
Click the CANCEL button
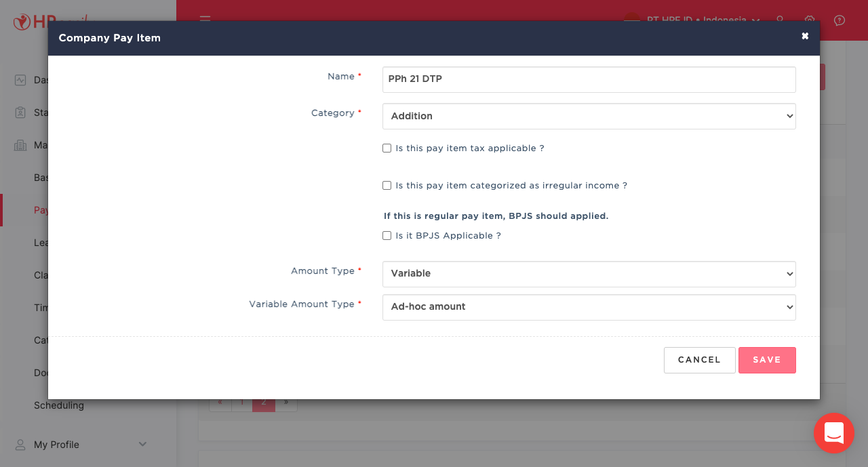click(699, 360)
